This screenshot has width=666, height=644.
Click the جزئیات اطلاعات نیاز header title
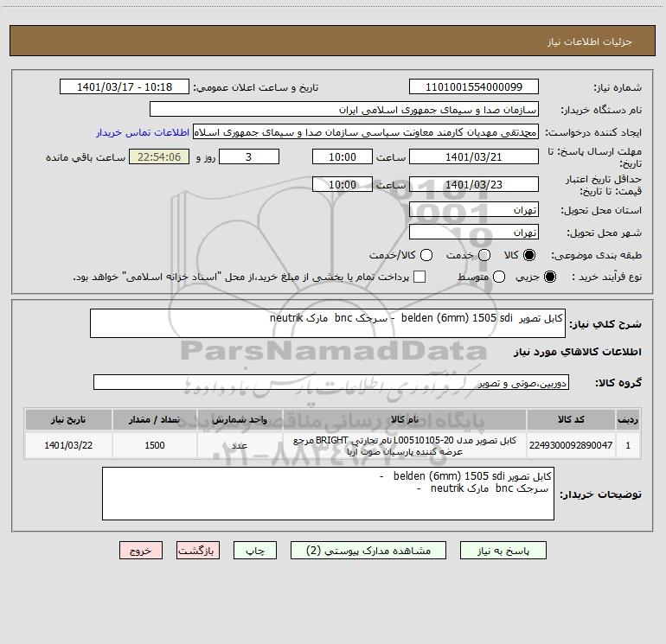tap(590, 41)
